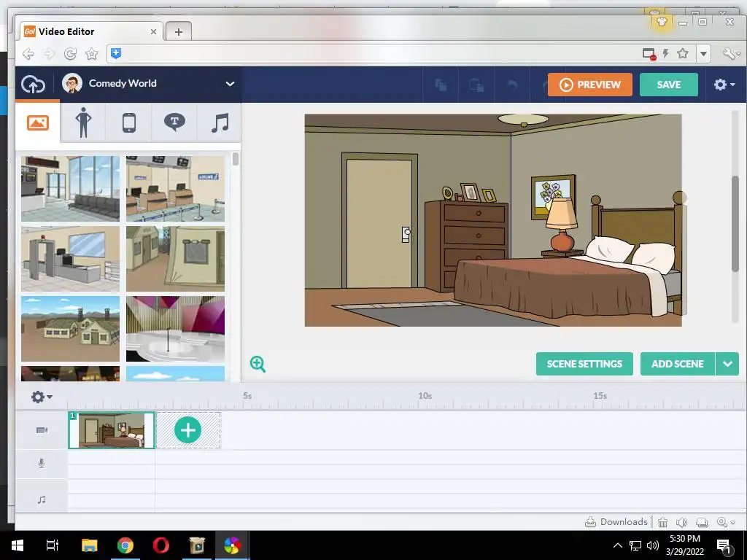Click the video camera track icon
Image resolution: width=747 pixels, height=560 pixels.
(x=42, y=430)
